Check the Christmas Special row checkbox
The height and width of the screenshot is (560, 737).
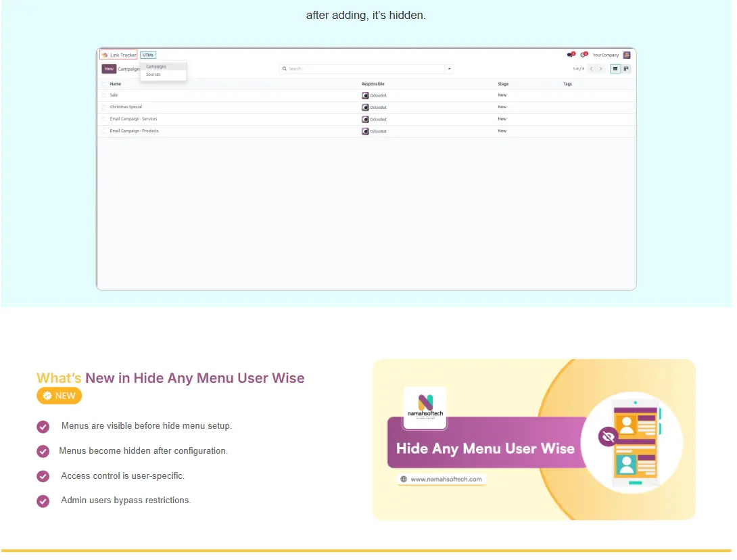pyautogui.click(x=104, y=107)
